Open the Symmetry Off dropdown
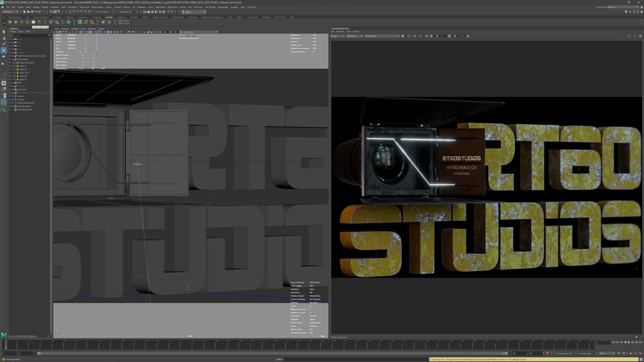The image size is (644, 362). 127,11
